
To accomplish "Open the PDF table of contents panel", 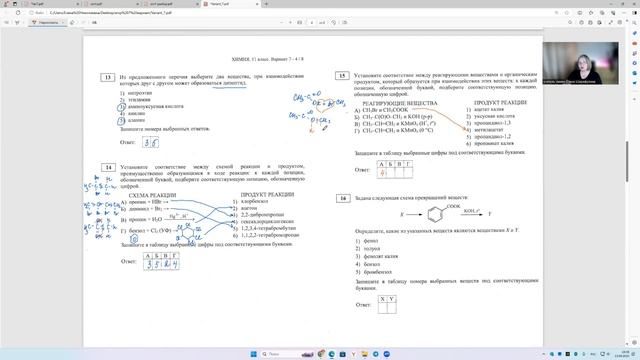I will (x=7, y=22).
